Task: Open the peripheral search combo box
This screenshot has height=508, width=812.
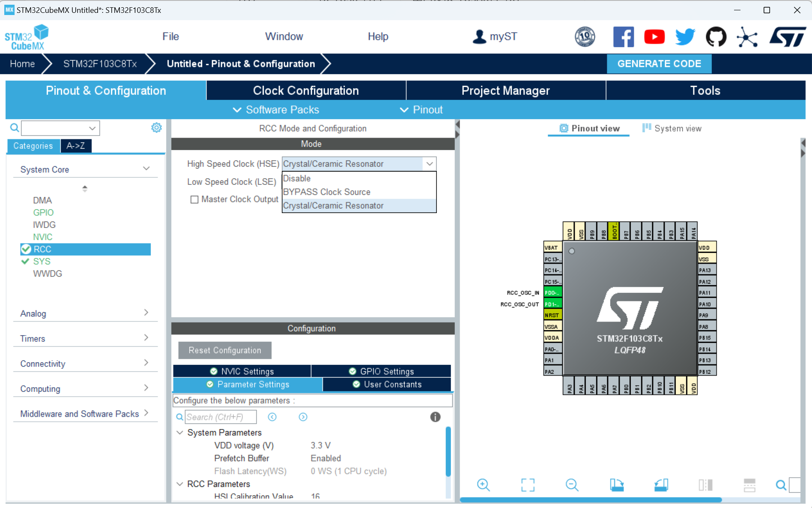Action: click(x=60, y=128)
